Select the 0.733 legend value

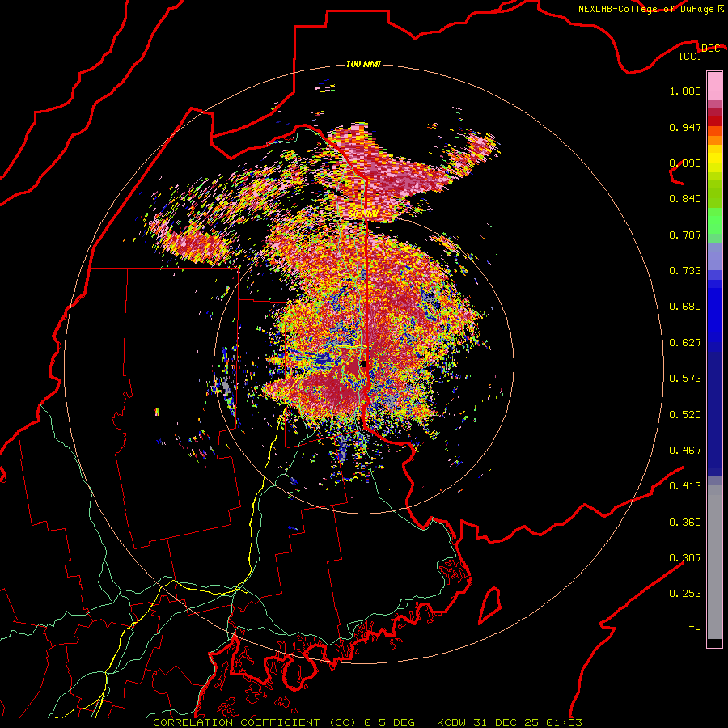(x=685, y=271)
